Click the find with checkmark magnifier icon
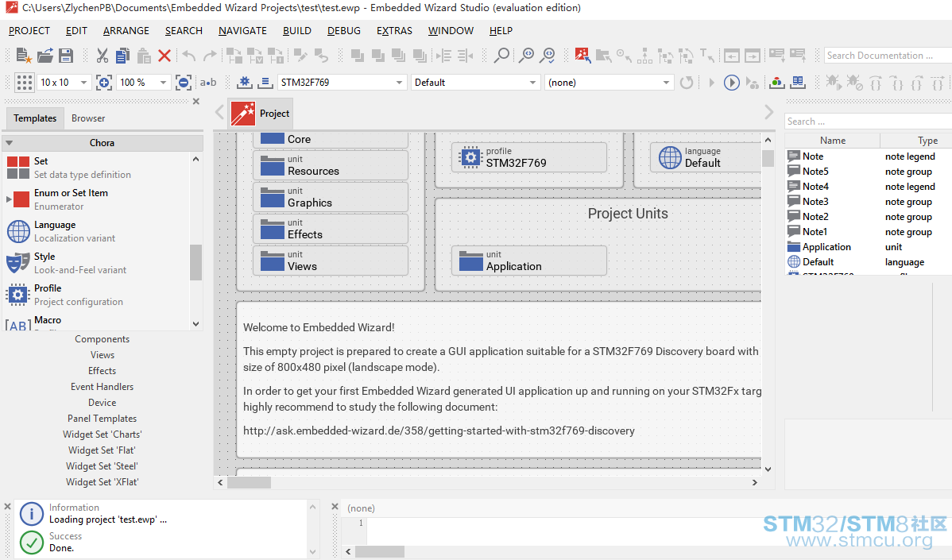 (x=548, y=56)
